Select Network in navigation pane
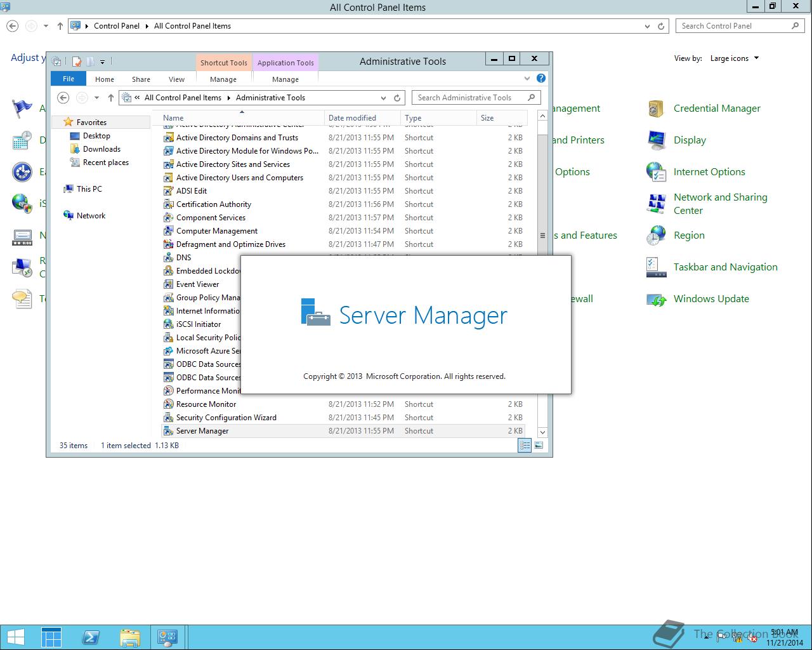Image resolution: width=812 pixels, height=650 pixels. 91,216
